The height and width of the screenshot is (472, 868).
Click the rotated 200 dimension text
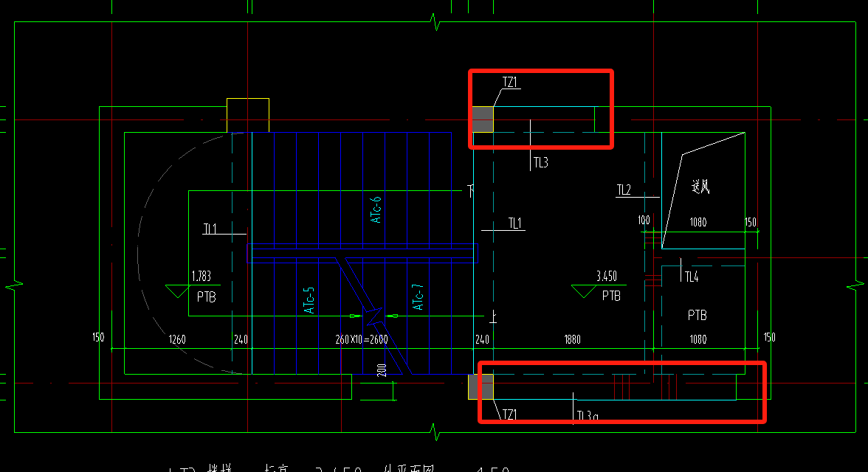point(382,370)
